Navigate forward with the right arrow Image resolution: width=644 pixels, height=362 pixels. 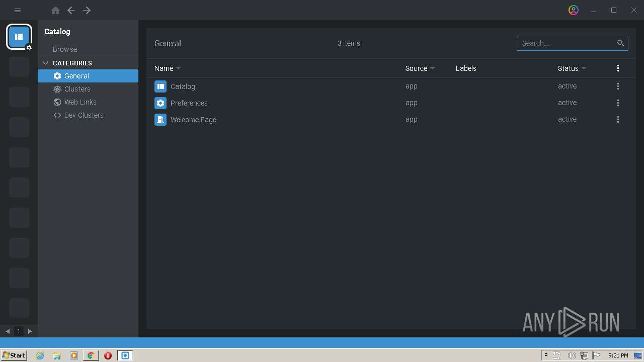point(87,10)
